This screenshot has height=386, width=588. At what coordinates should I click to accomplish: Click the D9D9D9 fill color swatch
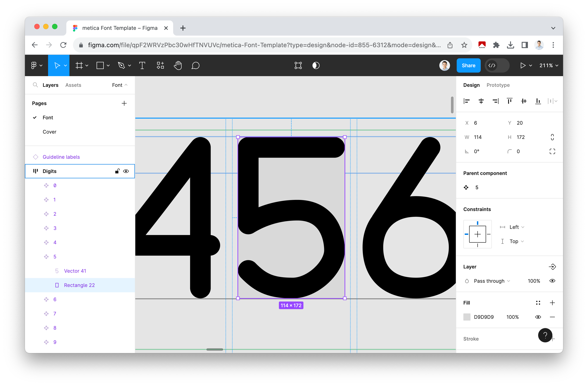[x=467, y=317]
